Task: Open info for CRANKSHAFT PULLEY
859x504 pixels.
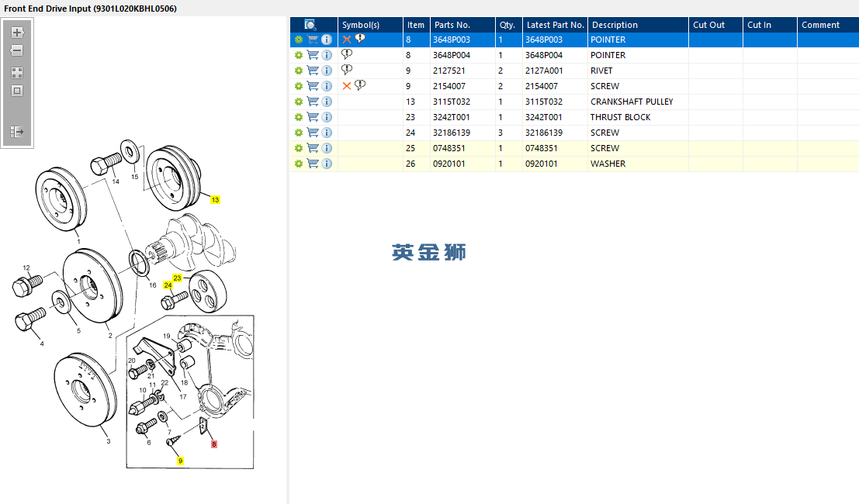Action: coord(327,102)
